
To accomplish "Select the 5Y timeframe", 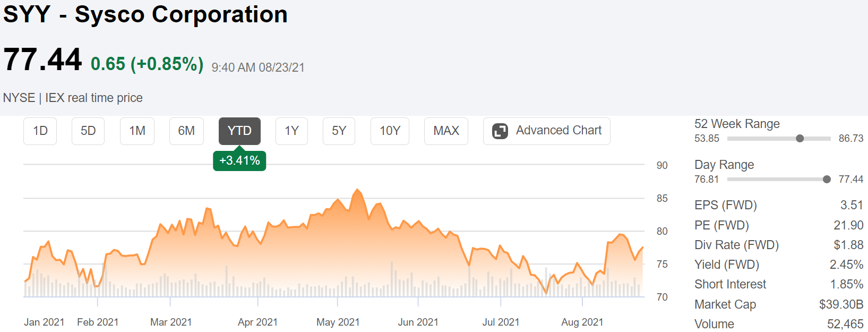I will [339, 130].
